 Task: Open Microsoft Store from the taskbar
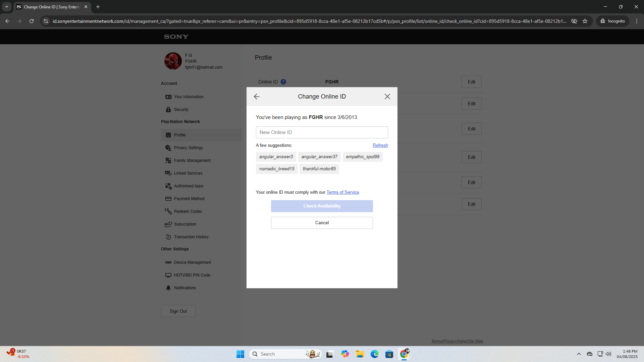point(389,354)
